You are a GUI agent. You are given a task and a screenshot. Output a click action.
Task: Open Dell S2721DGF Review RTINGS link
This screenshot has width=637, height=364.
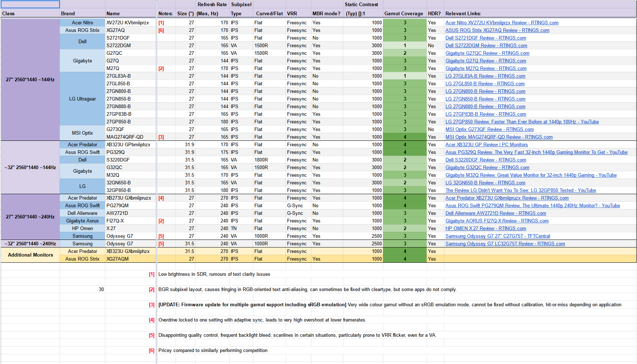pyautogui.click(x=485, y=38)
